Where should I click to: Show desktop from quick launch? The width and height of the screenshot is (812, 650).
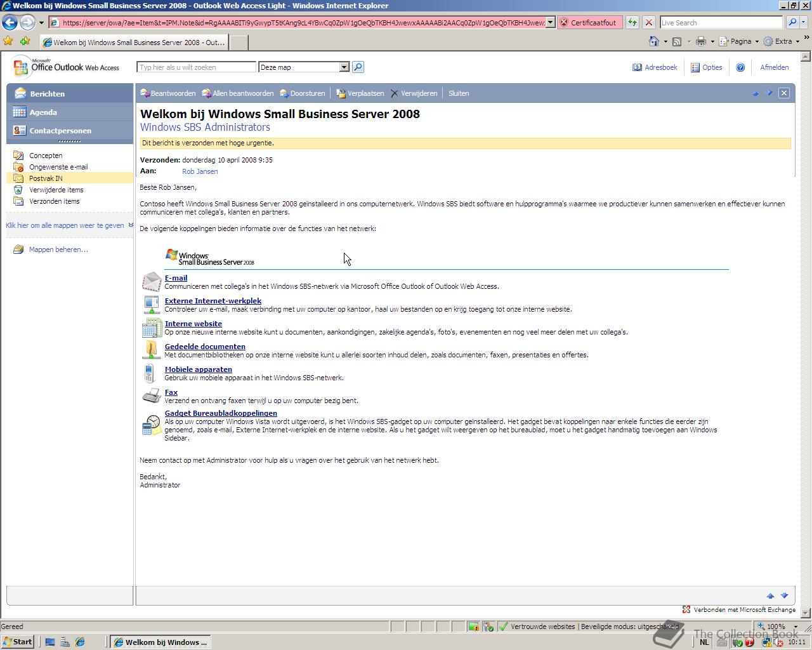(x=50, y=642)
